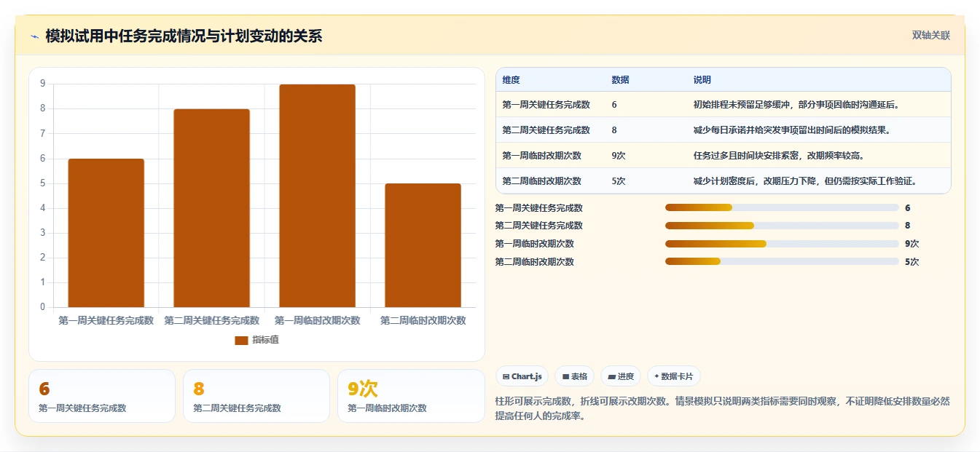The height and width of the screenshot is (452, 980).
Task: Click the Chart.js chip
Action: (x=522, y=376)
